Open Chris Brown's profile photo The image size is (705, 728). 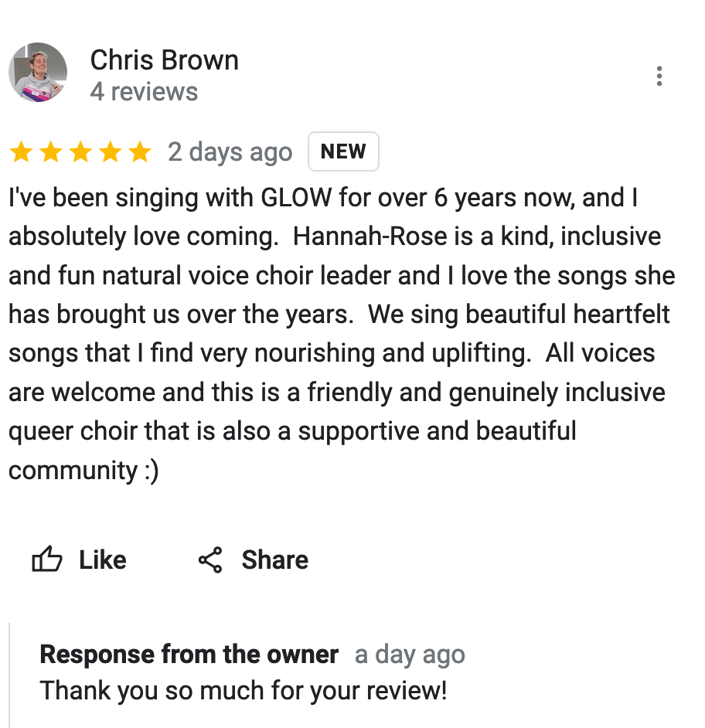point(38,73)
